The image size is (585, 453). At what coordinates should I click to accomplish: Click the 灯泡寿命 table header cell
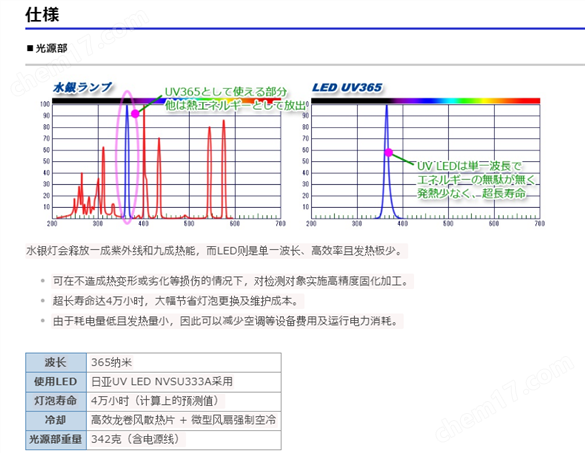click(56, 401)
